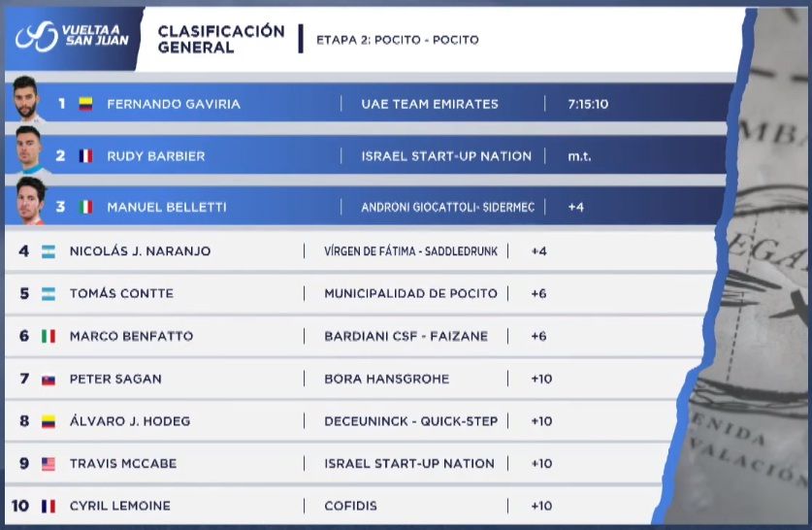Select rider name Tomás Contte
This screenshot has width=812, height=530.
(120, 294)
